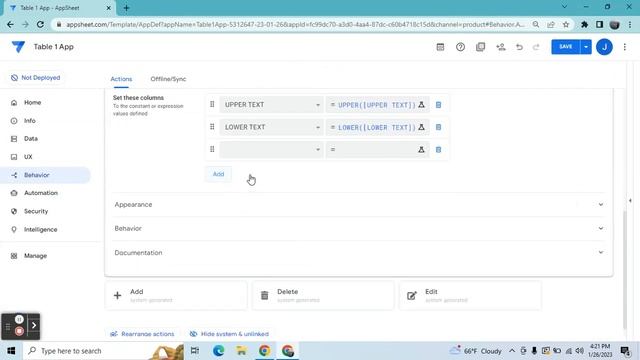Switch to the Actions tab
The width and height of the screenshot is (640, 360).
121,79
